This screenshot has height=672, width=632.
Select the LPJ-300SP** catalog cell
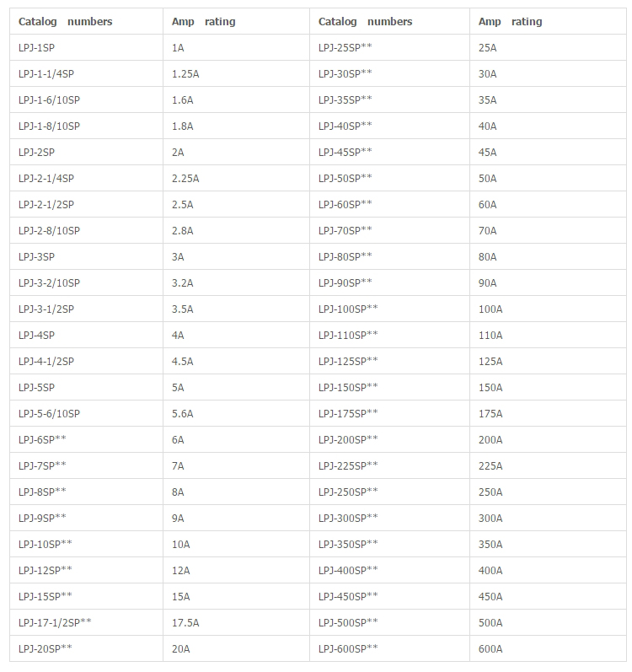pyautogui.click(x=348, y=519)
